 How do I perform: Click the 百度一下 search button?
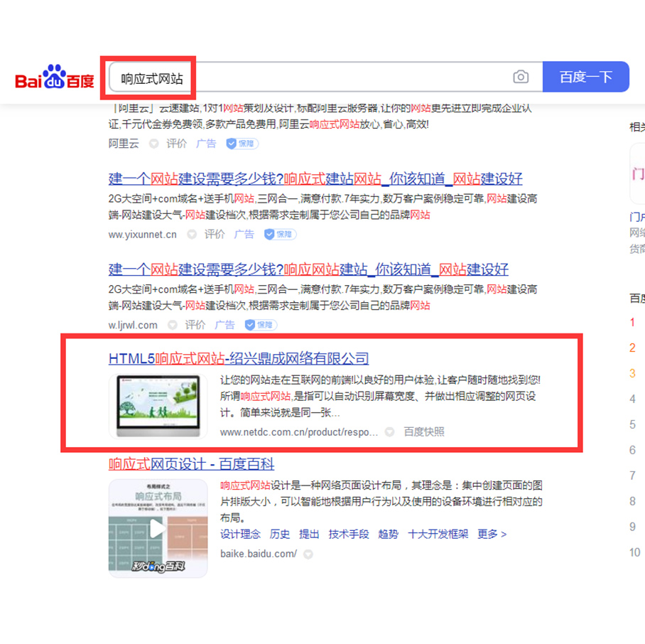click(x=586, y=77)
